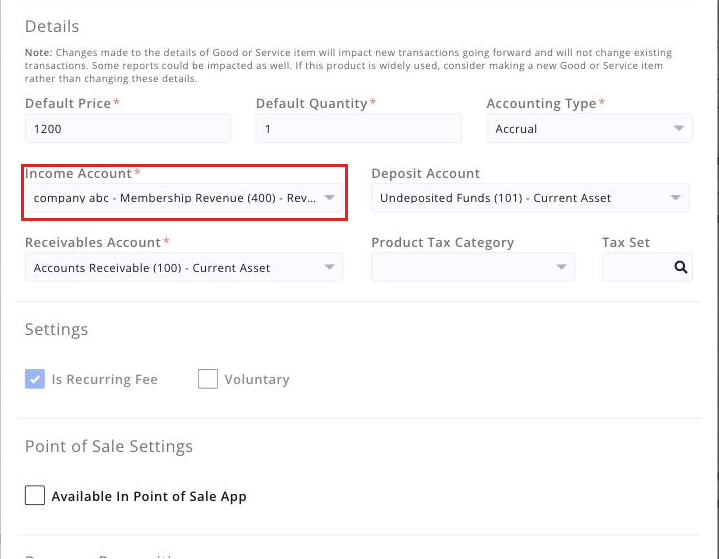Focus the Tax Set input field

tap(647, 267)
